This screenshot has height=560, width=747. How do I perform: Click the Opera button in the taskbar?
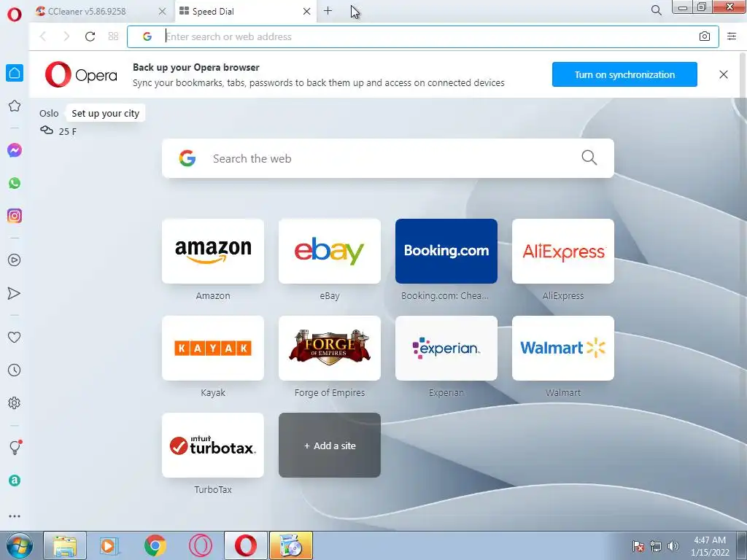click(x=245, y=545)
